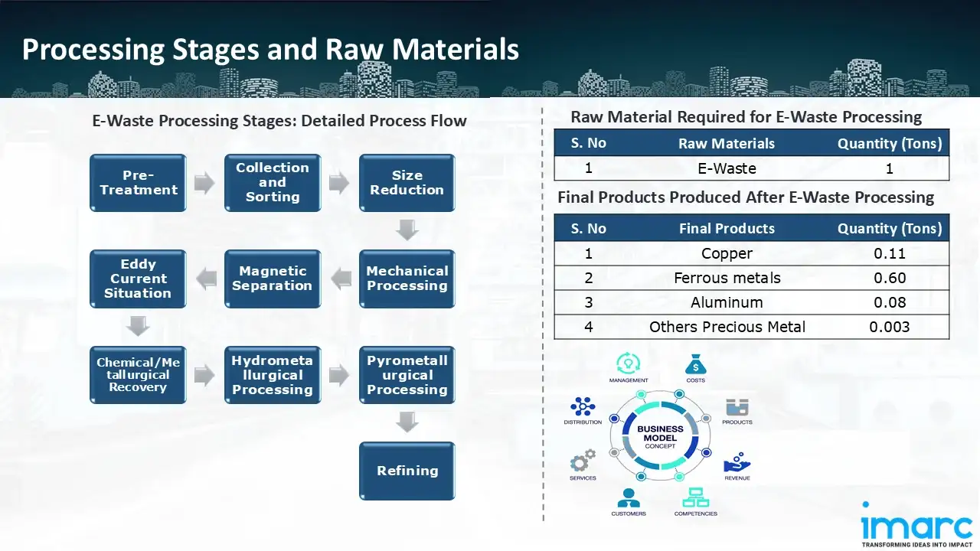Click the Pre-Treatment stage box
This screenshot has height=551, width=980.
[x=138, y=183]
